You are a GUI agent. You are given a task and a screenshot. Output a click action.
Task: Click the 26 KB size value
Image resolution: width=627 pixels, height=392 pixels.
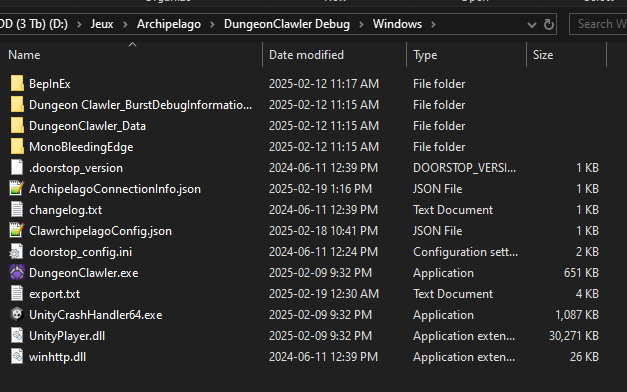tap(584, 357)
